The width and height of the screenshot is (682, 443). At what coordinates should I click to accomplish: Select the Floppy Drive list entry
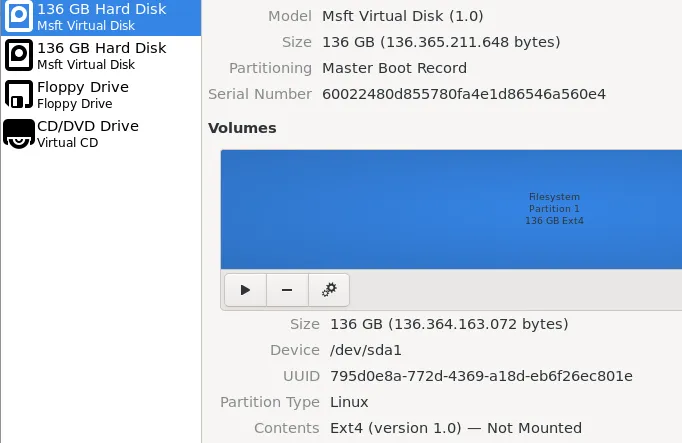(101, 94)
